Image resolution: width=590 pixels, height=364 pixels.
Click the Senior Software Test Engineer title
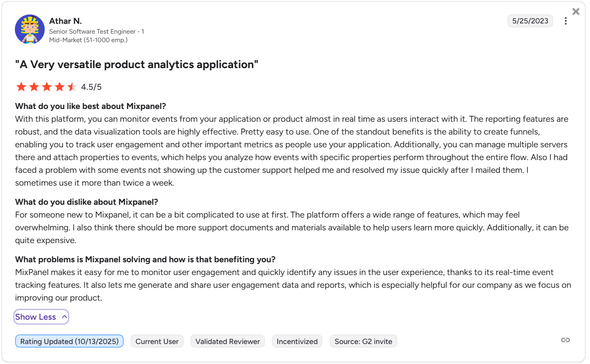tap(96, 32)
